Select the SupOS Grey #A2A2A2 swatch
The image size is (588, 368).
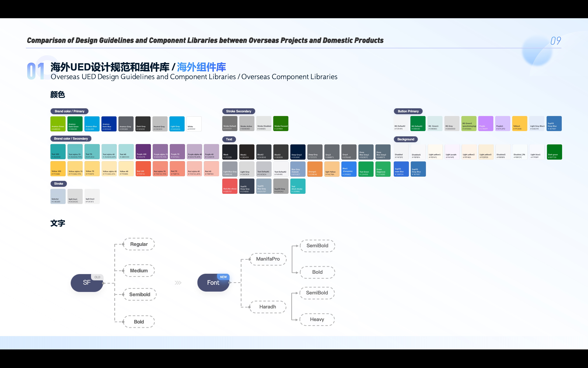[x=281, y=186]
